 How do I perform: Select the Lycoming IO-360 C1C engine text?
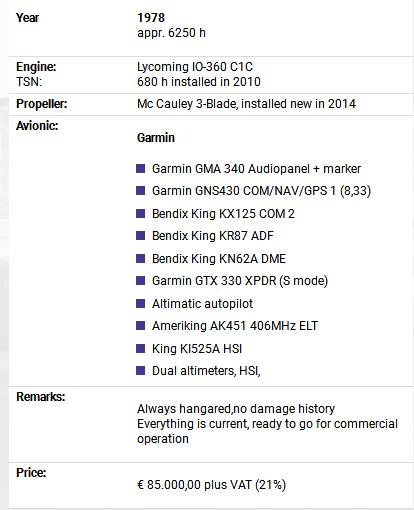tap(195, 67)
